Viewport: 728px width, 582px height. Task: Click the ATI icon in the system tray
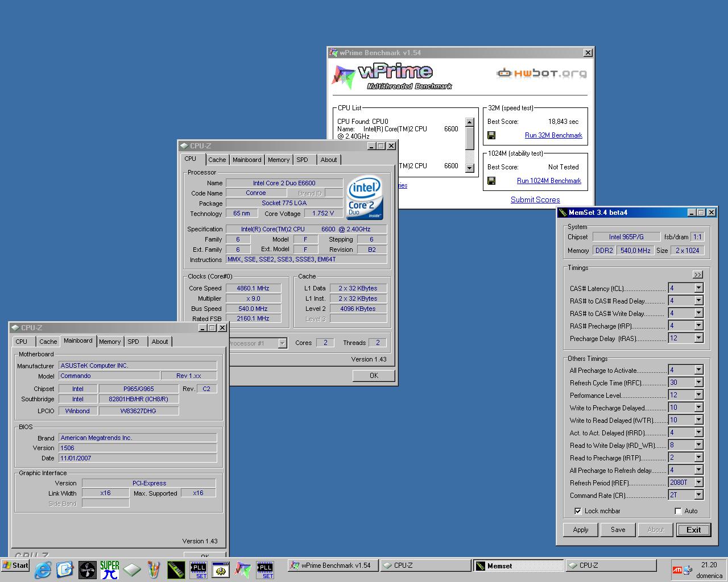pos(677,569)
